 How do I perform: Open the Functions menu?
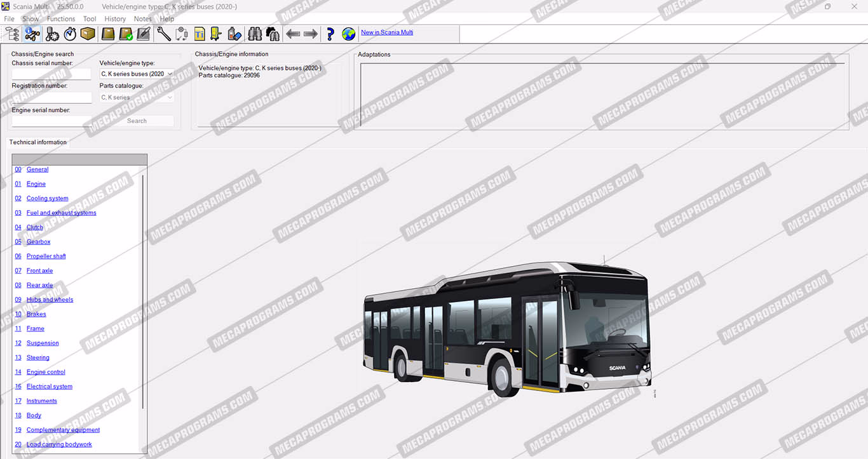pos(61,19)
